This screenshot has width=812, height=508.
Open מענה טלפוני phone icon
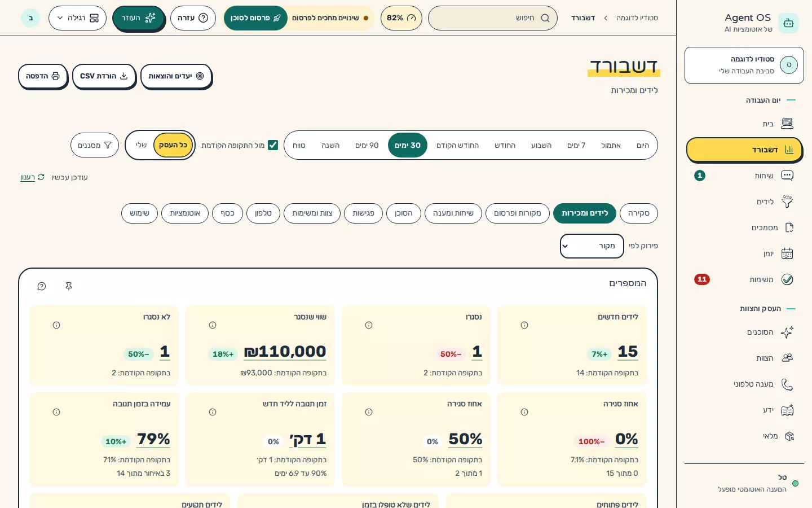coord(787,384)
